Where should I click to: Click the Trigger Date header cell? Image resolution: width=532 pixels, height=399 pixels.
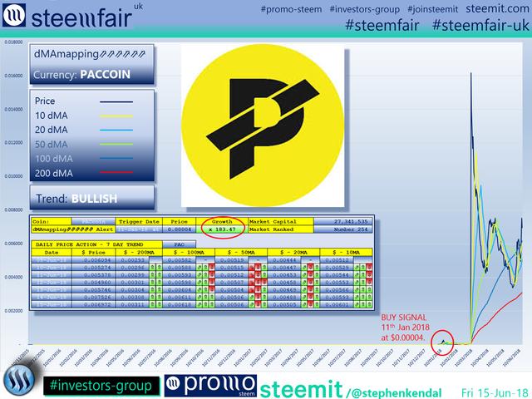coord(139,222)
